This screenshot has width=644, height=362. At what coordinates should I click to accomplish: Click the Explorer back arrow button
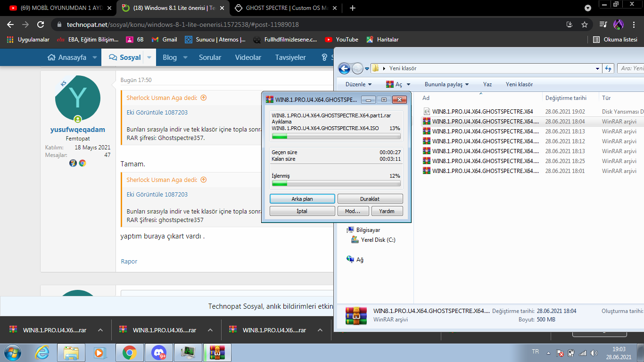344,68
